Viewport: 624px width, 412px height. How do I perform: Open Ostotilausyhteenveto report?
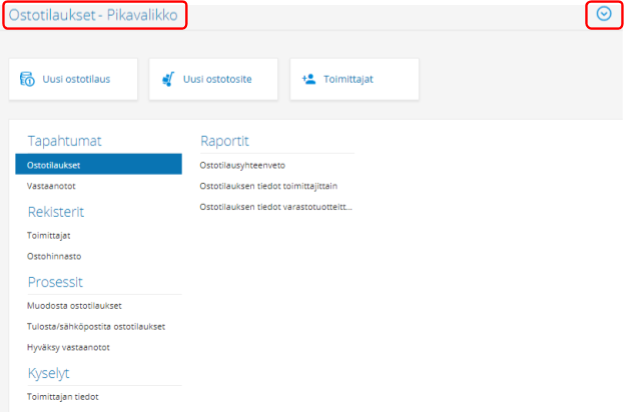pos(242,165)
